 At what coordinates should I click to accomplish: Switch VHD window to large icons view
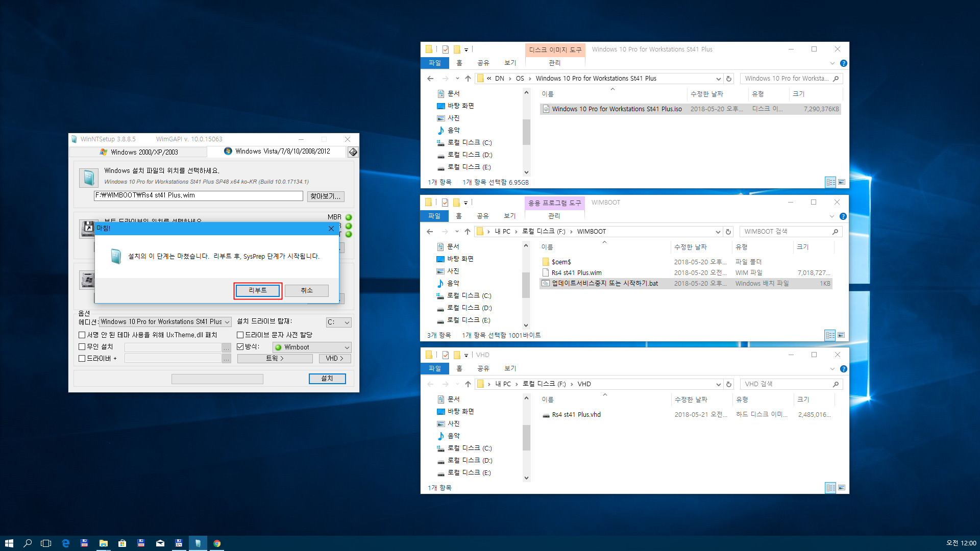tap(841, 488)
